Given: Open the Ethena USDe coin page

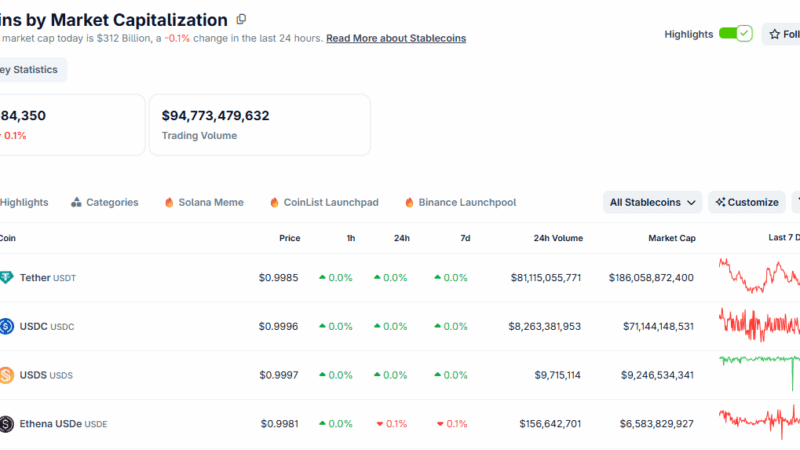Looking at the screenshot, I should click(x=63, y=424).
